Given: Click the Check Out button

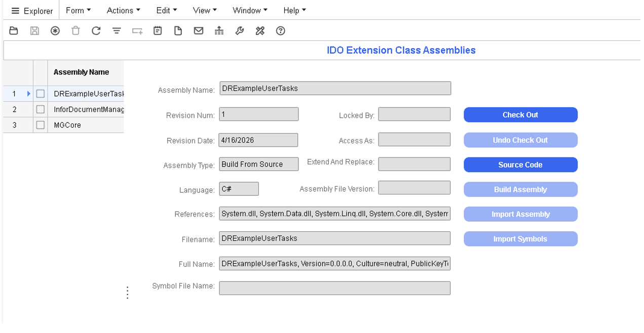Looking at the screenshot, I should [x=520, y=115].
